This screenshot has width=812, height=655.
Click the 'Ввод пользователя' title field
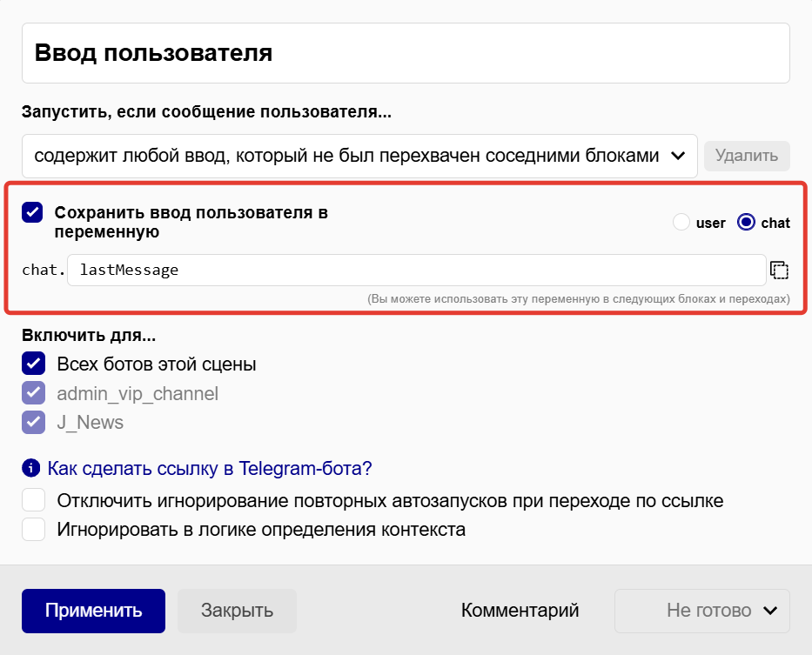(x=348, y=52)
